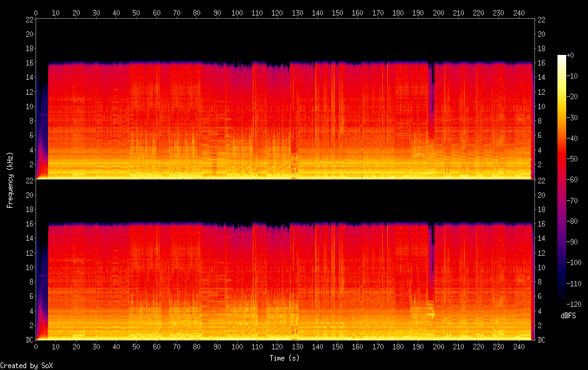This screenshot has width=588, height=370.
Task: Click the "0" tick label on the bottom time axis
Action: 36,347
